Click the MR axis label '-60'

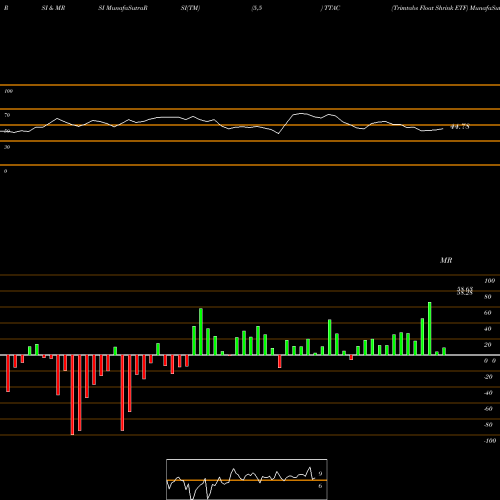(x=488, y=409)
